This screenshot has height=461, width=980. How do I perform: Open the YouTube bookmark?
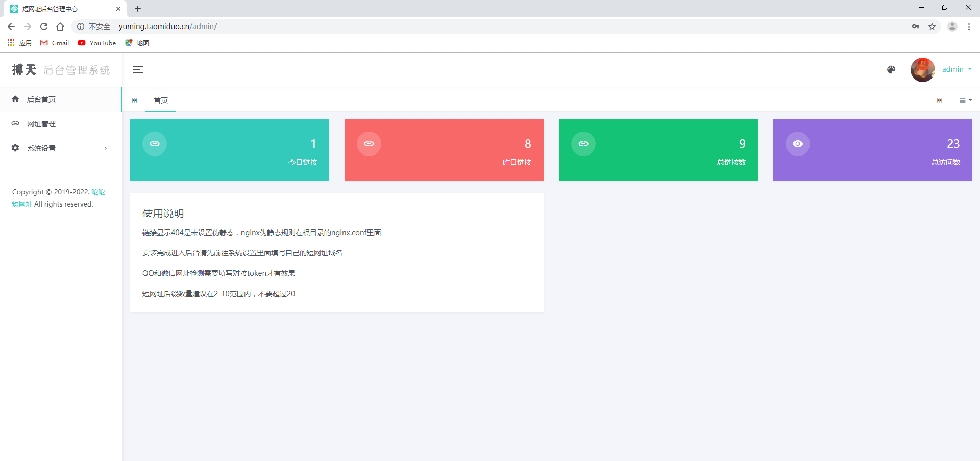[x=97, y=43]
